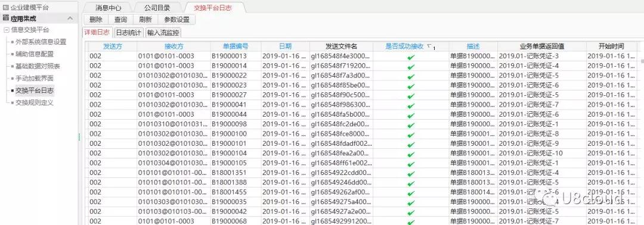644x225 pixels.
Task: Click the 2019.01-记账凭证-9 cell
Action: [x=542, y=144]
